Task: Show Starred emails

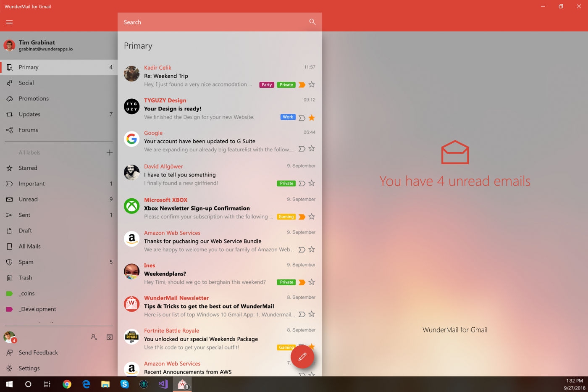Action: click(59, 168)
